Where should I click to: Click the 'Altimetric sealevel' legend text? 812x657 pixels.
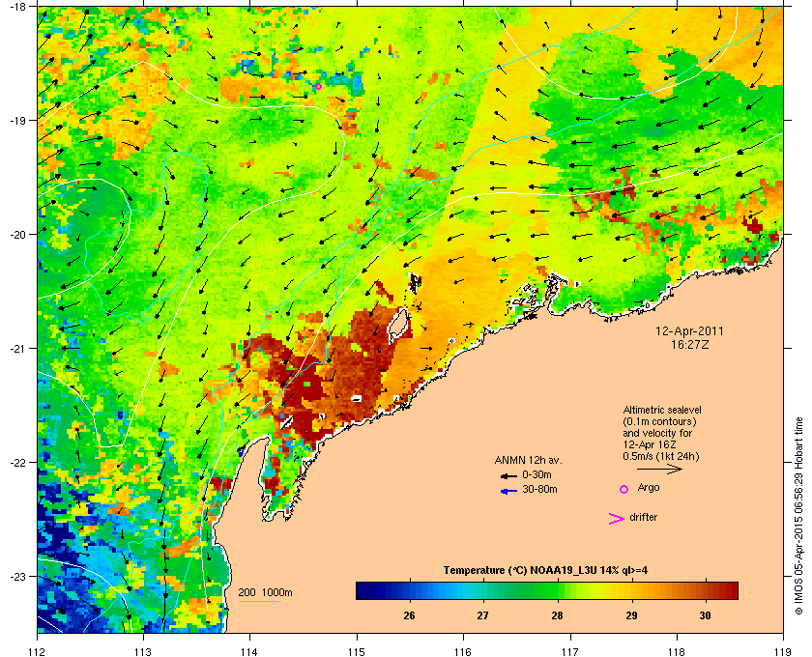tap(662, 410)
